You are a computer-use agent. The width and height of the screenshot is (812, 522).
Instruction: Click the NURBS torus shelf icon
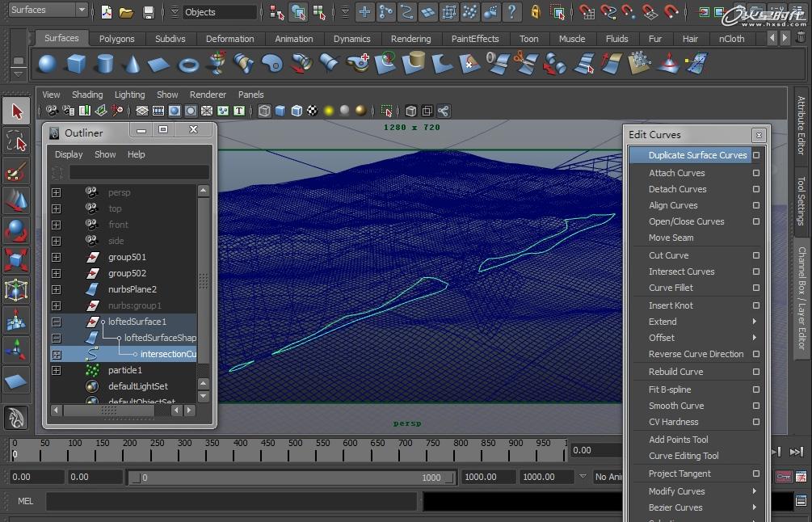188,64
